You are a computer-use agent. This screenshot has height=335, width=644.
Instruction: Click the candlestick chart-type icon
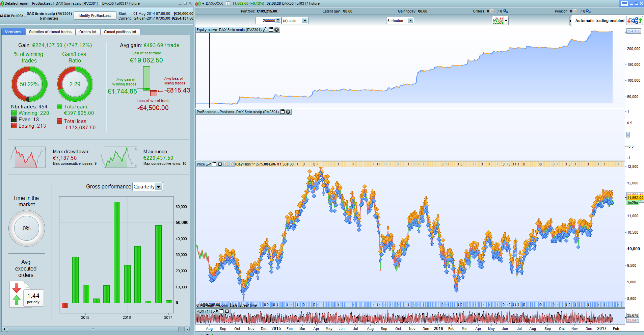click(198, 3)
